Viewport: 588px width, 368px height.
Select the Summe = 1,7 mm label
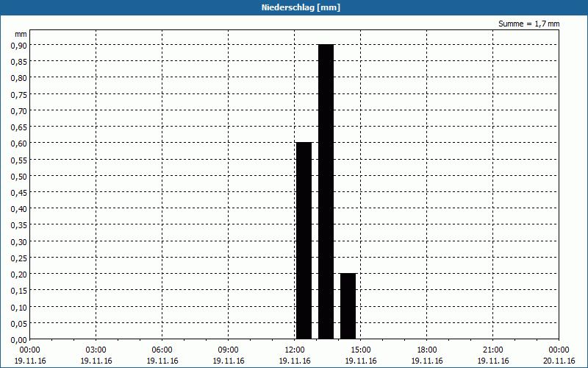[528, 24]
